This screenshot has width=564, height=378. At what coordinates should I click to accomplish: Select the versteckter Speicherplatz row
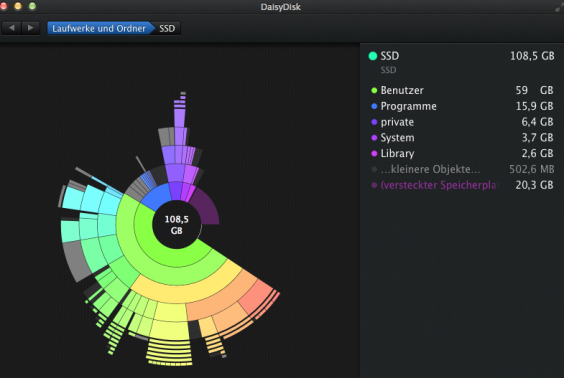pyautogui.click(x=461, y=185)
